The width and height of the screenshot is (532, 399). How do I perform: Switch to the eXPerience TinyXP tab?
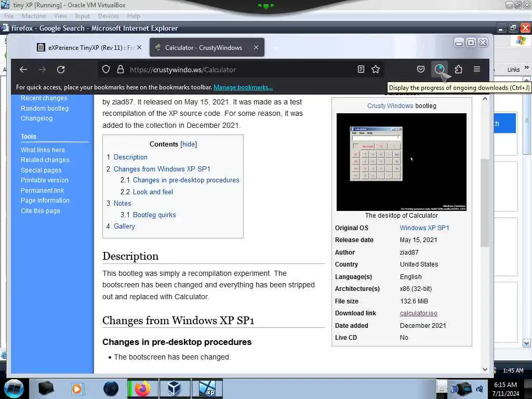click(88, 47)
